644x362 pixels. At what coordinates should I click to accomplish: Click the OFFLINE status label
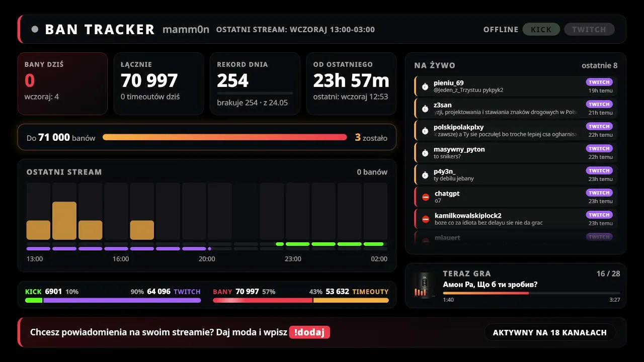click(501, 30)
